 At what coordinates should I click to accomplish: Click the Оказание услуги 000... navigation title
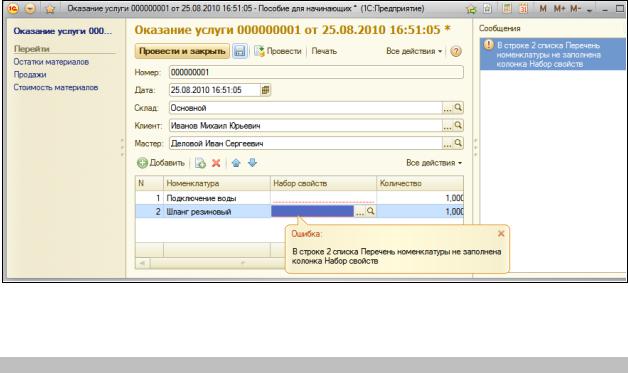63,31
